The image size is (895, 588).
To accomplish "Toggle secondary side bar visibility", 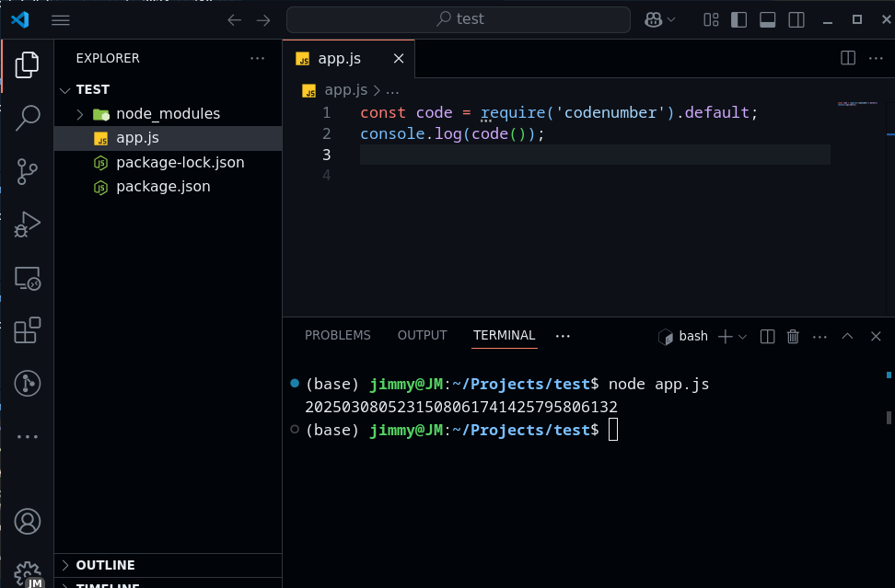I will pos(796,20).
